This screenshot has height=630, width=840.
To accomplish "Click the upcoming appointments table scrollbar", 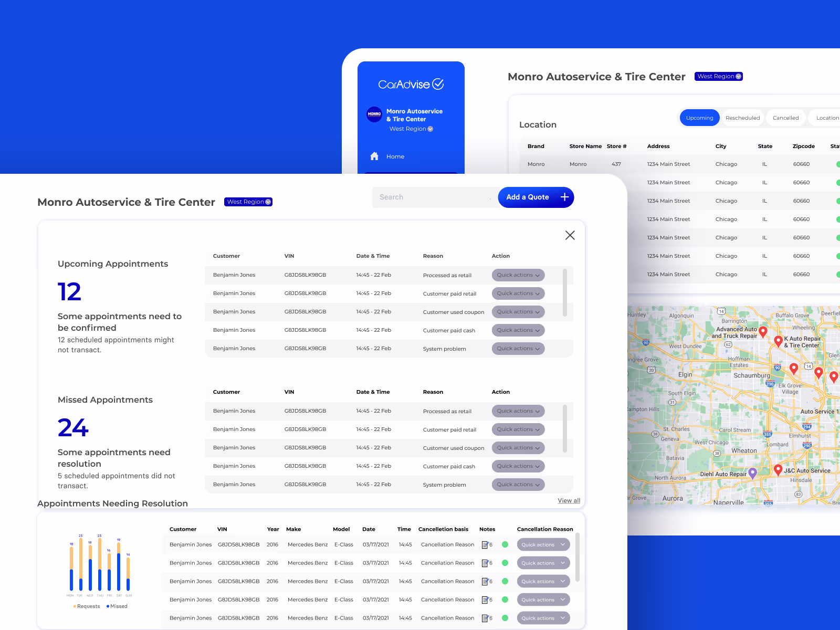I will point(565,293).
